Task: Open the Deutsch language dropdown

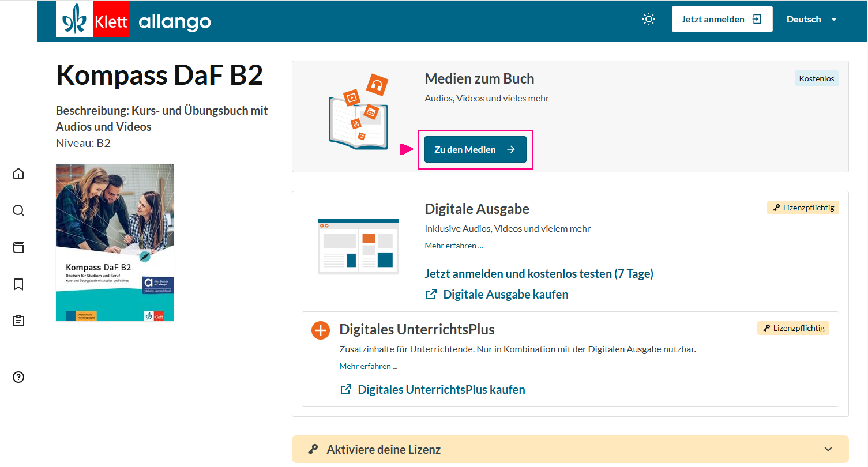Action: (x=811, y=20)
